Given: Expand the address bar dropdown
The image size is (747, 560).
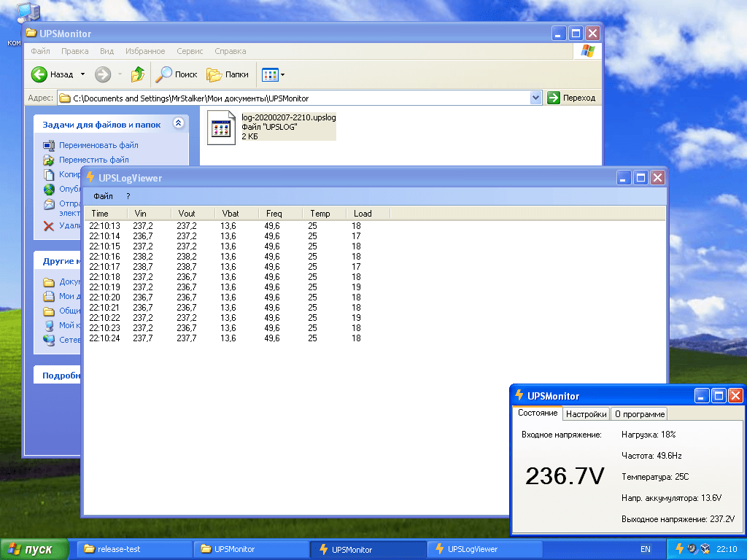Looking at the screenshot, I should point(535,98).
